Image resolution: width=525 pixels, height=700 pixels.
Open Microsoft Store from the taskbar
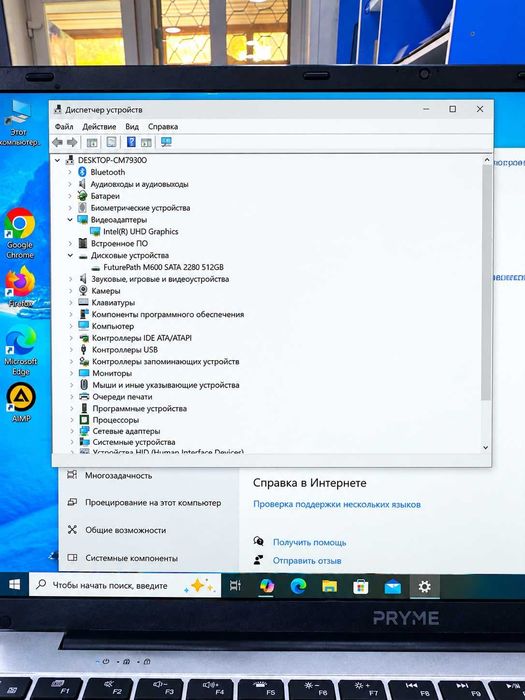coord(360,586)
